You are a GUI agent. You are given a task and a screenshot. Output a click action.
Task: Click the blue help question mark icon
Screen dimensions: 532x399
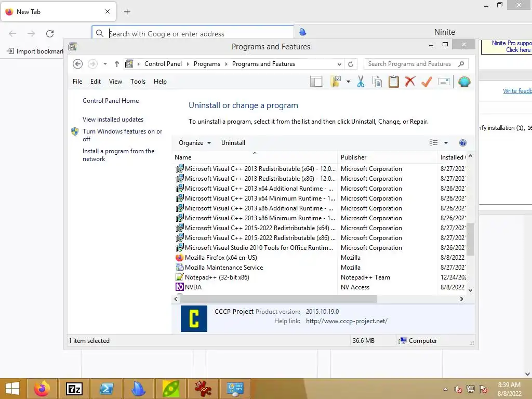pos(463,143)
